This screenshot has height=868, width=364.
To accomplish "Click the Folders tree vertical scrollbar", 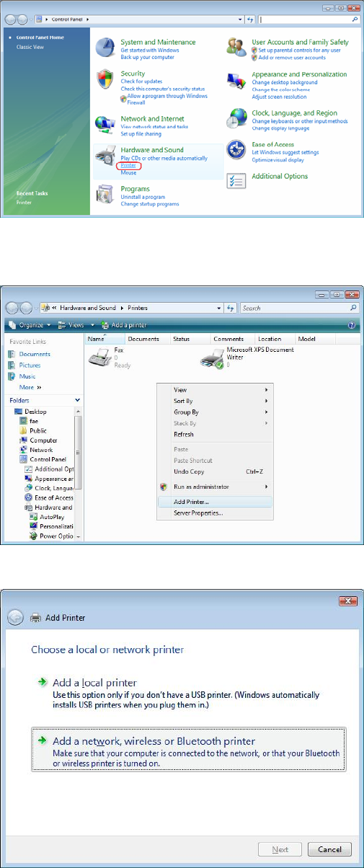I will coord(79,475).
